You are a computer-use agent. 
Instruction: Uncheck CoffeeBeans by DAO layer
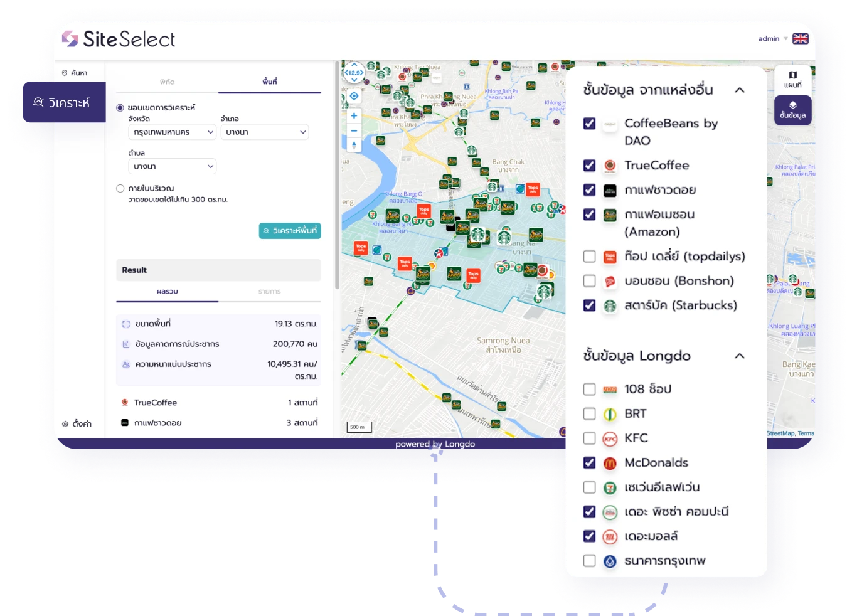coord(589,124)
